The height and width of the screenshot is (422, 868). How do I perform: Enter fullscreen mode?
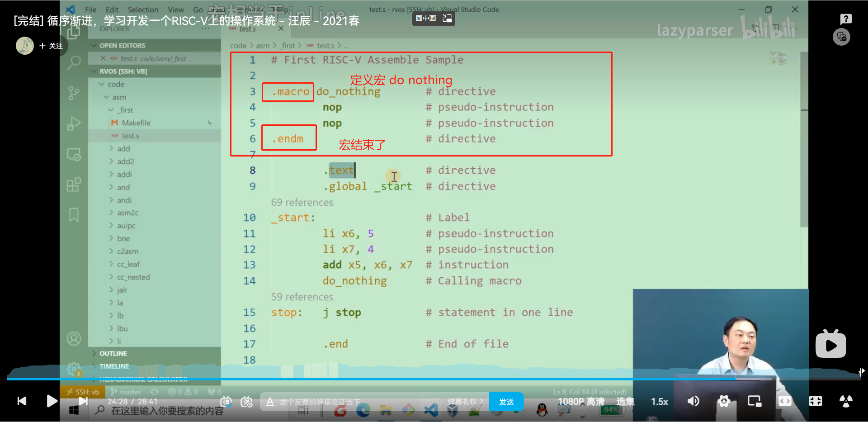click(x=846, y=401)
